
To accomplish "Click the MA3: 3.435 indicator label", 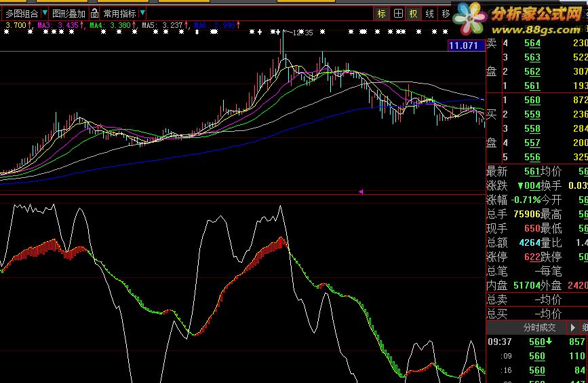I will coord(58,25).
